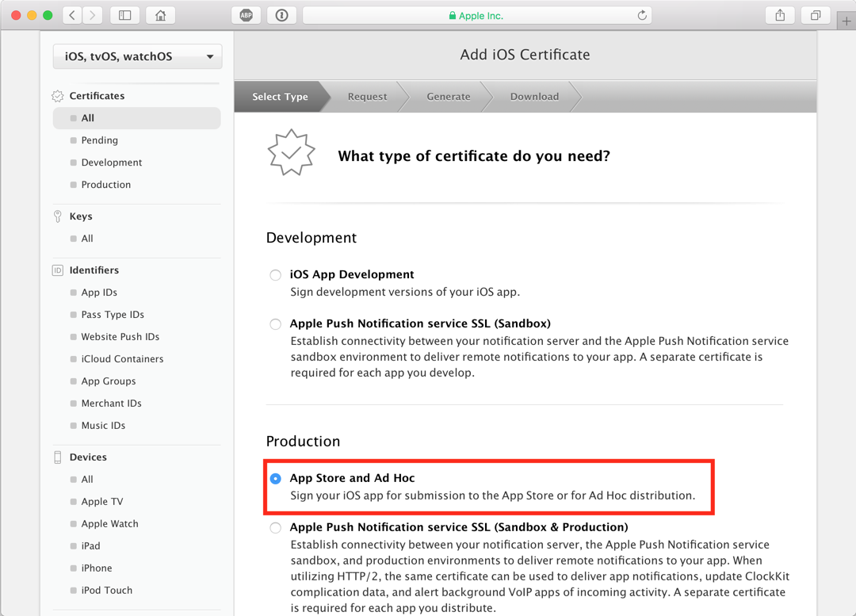This screenshot has height=616, width=856.
Task: Click the large certificate seal checkmark icon
Action: tap(291, 152)
